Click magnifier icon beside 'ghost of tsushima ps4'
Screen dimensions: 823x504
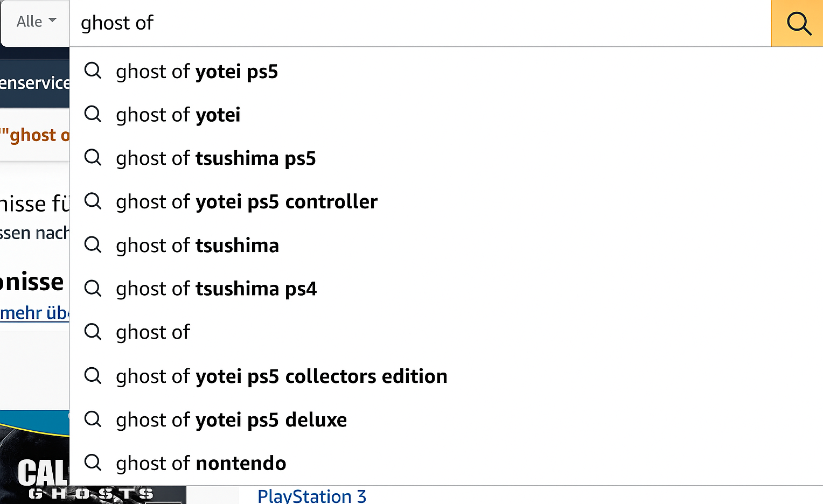pyautogui.click(x=93, y=289)
